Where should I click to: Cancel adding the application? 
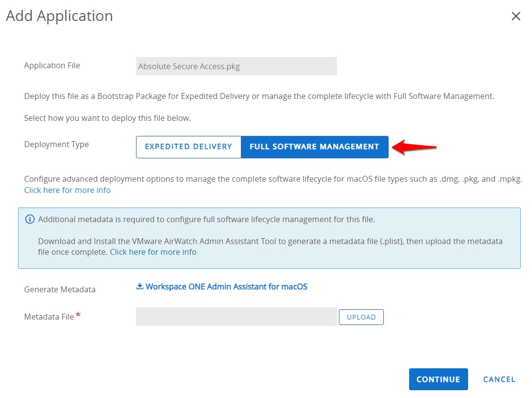499,379
